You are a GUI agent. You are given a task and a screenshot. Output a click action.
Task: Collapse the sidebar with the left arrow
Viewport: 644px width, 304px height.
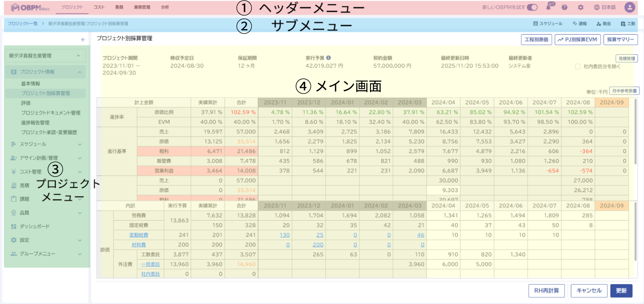pyautogui.click(x=83, y=39)
